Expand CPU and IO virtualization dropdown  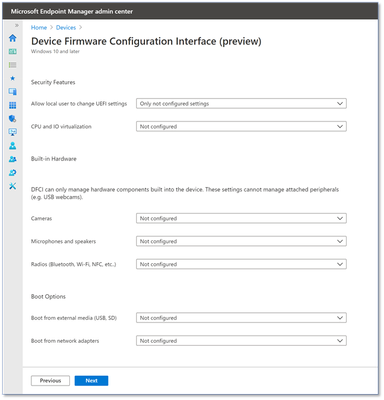(x=241, y=127)
